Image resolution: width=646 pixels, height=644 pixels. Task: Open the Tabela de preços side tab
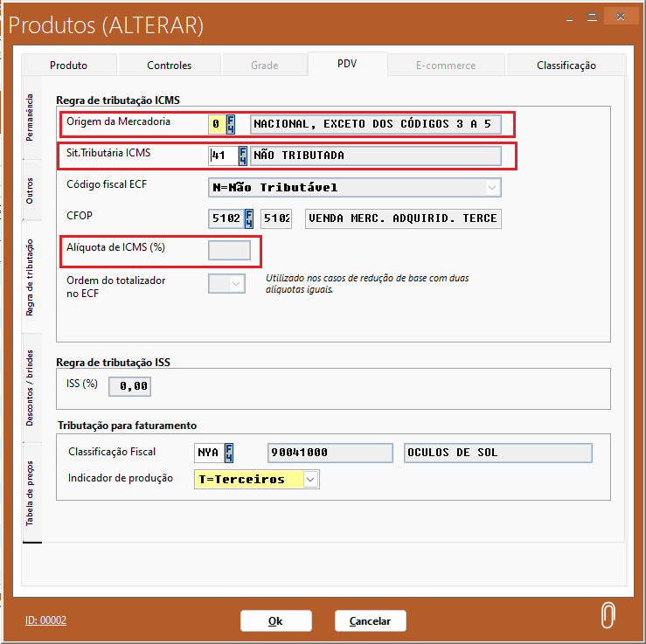click(x=30, y=494)
